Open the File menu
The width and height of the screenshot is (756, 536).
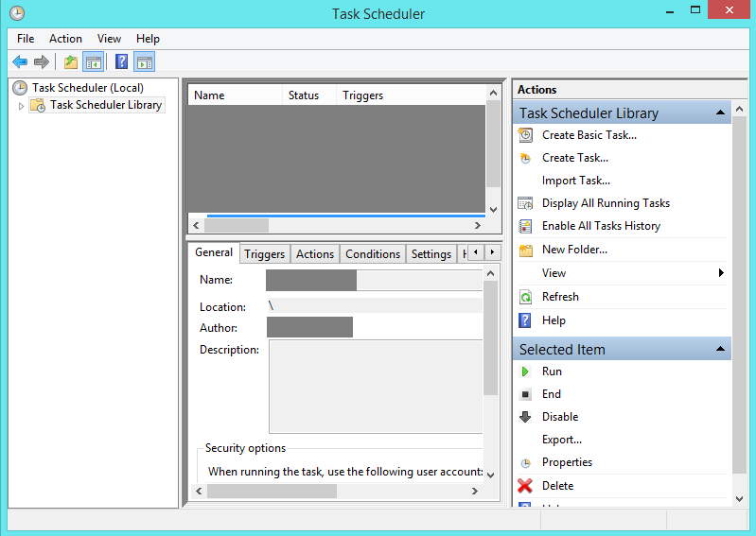pos(26,39)
